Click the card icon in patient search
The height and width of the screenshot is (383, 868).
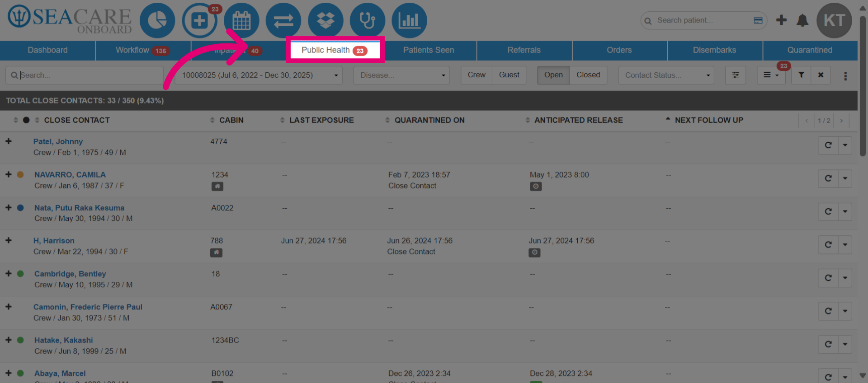[758, 20]
